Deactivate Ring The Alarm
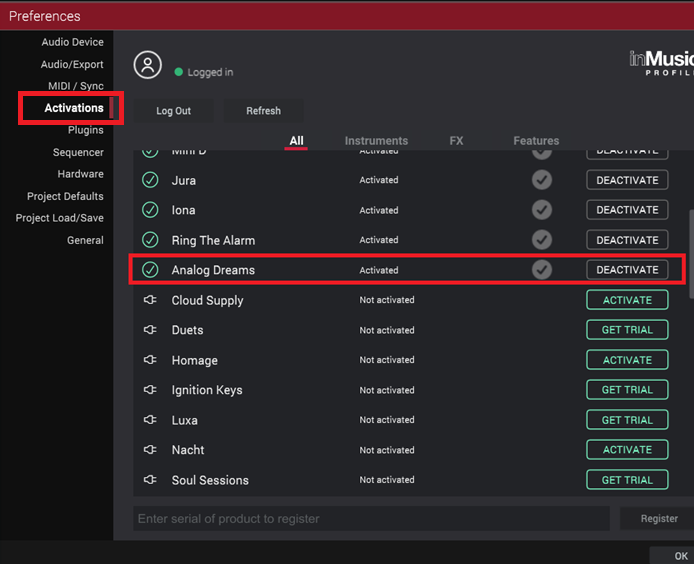Image resolution: width=694 pixels, height=564 pixels. (627, 240)
